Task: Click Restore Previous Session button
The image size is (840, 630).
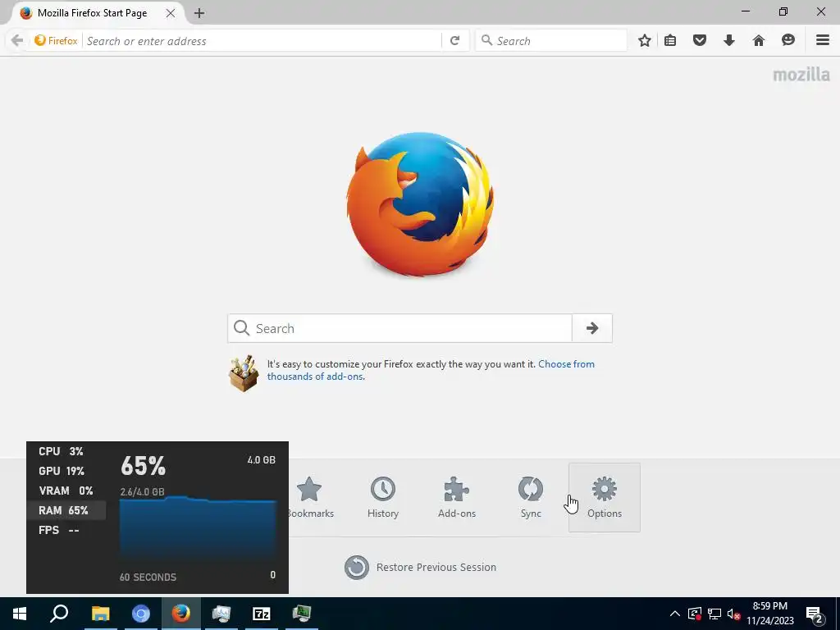Action: 421,568
